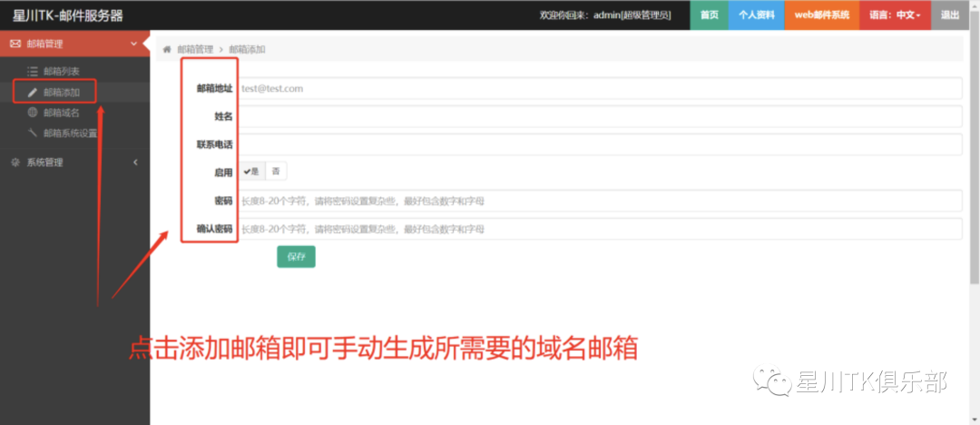Go to 邮箱域名 in the sidebar
Viewport: 980px width, 425px height.
coord(62,113)
